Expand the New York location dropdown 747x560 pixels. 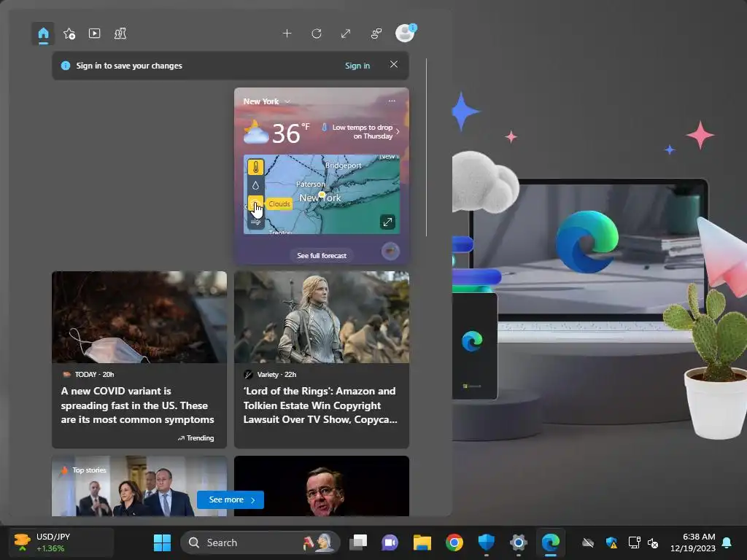[287, 101]
